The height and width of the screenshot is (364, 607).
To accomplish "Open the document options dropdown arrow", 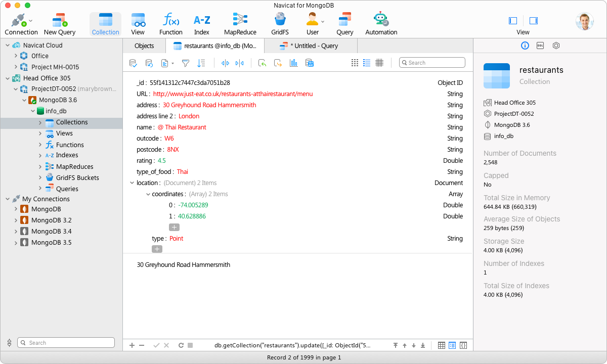I will pos(172,64).
